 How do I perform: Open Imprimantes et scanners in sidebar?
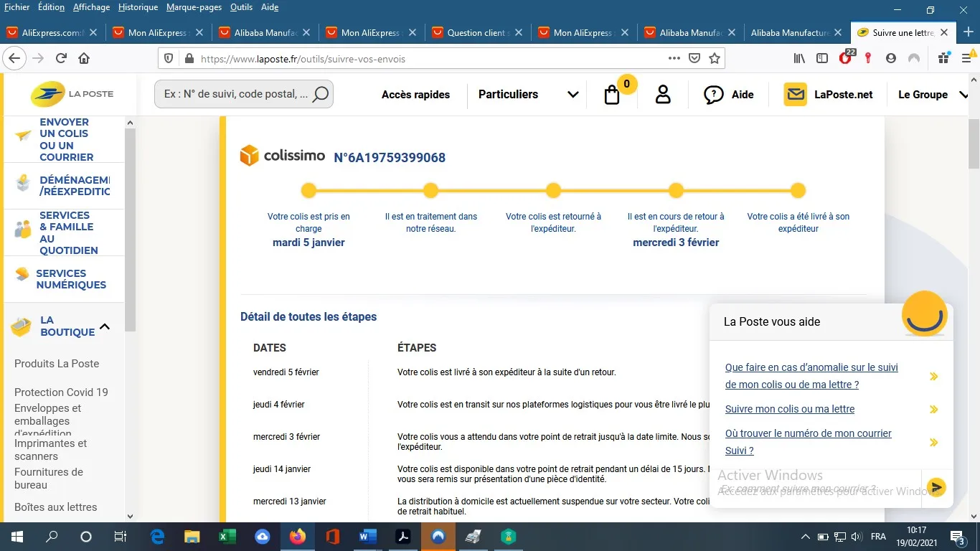(x=50, y=449)
